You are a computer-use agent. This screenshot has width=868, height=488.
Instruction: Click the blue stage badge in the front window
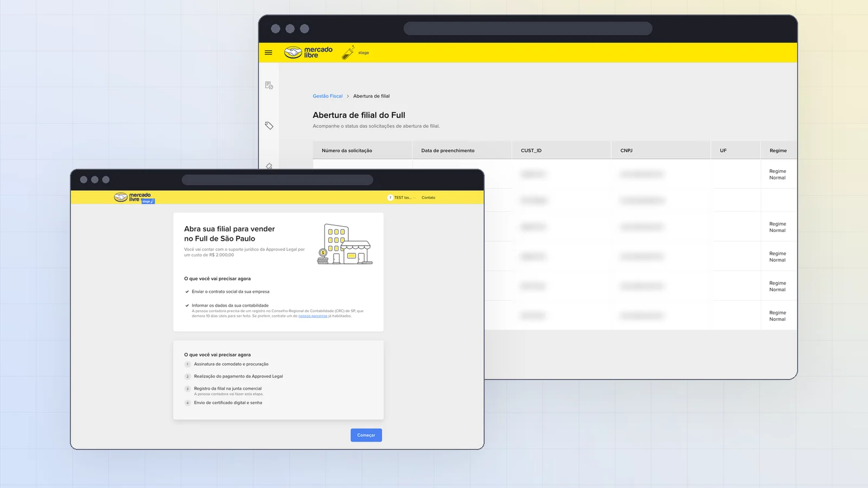148,201
